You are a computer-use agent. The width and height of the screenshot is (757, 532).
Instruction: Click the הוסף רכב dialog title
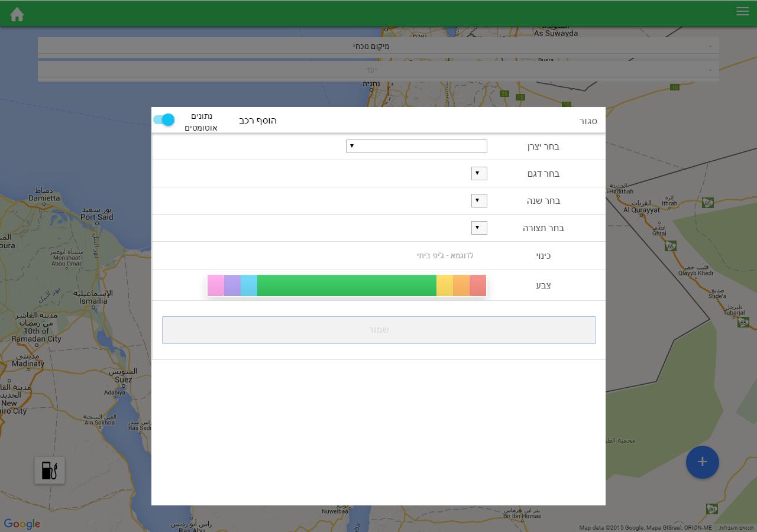coord(258,121)
